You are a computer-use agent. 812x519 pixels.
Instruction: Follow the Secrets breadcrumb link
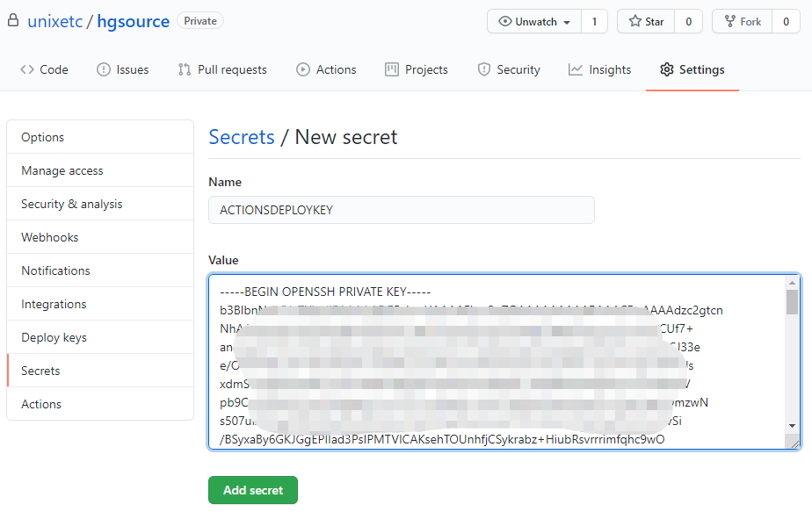242,137
